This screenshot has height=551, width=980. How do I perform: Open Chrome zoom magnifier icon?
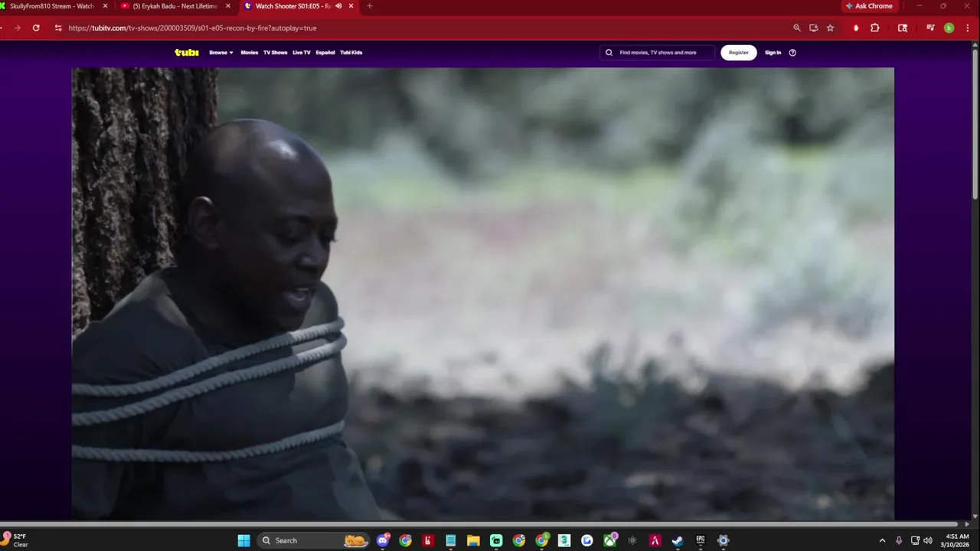(x=797, y=28)
